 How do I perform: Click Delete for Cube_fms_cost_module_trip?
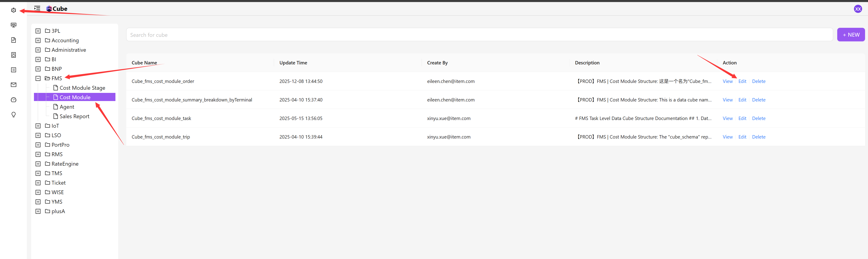tap(758, 137)
